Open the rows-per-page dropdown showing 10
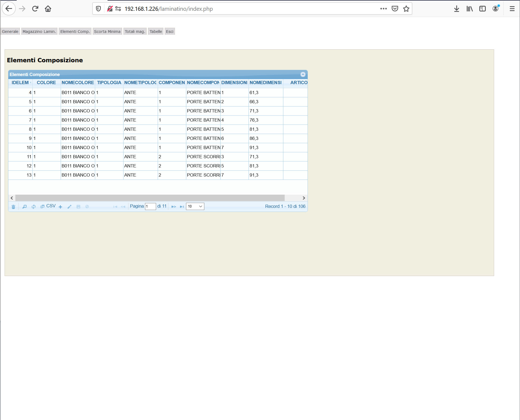Image resolution: width=520 pixels, height=420 pixels. point(195,206)
